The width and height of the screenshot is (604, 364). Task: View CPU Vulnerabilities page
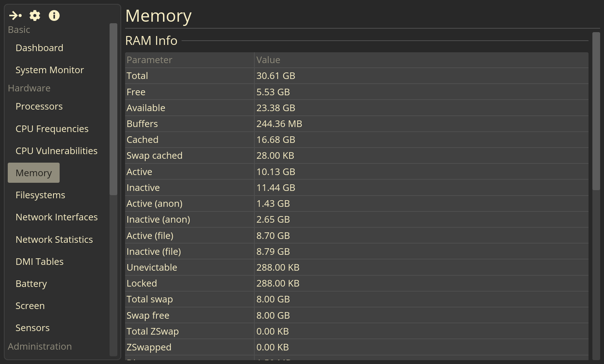57,151
